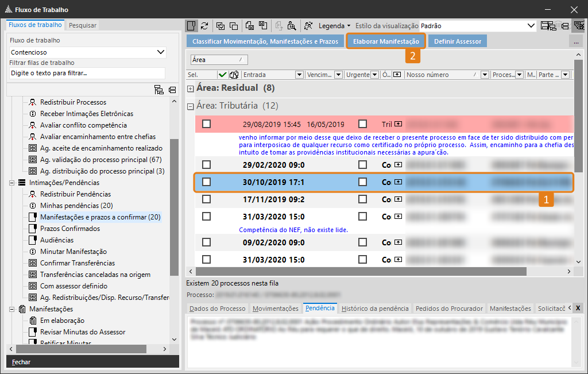Click the document search magnifier icon
The width and height of the screenshot is (588, 374).
click(292, 25)
